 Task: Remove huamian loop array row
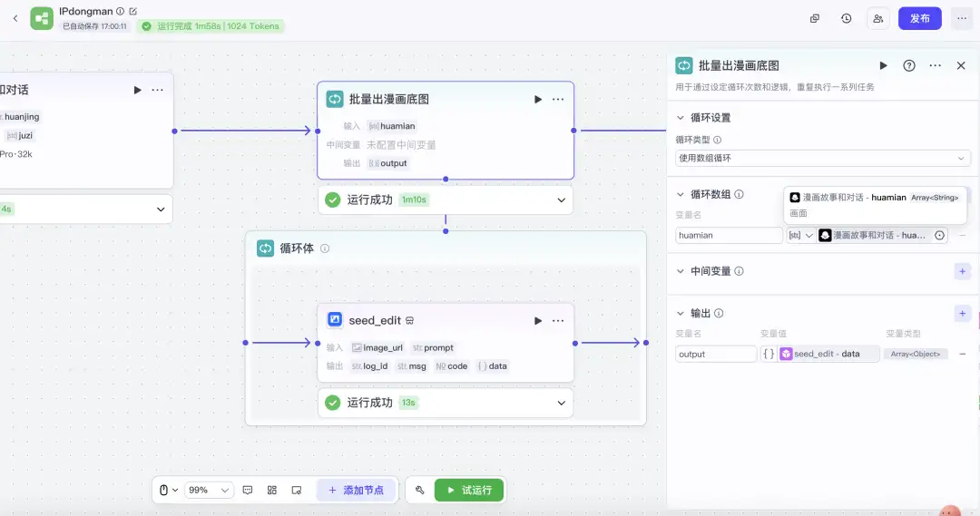(963, 236)
